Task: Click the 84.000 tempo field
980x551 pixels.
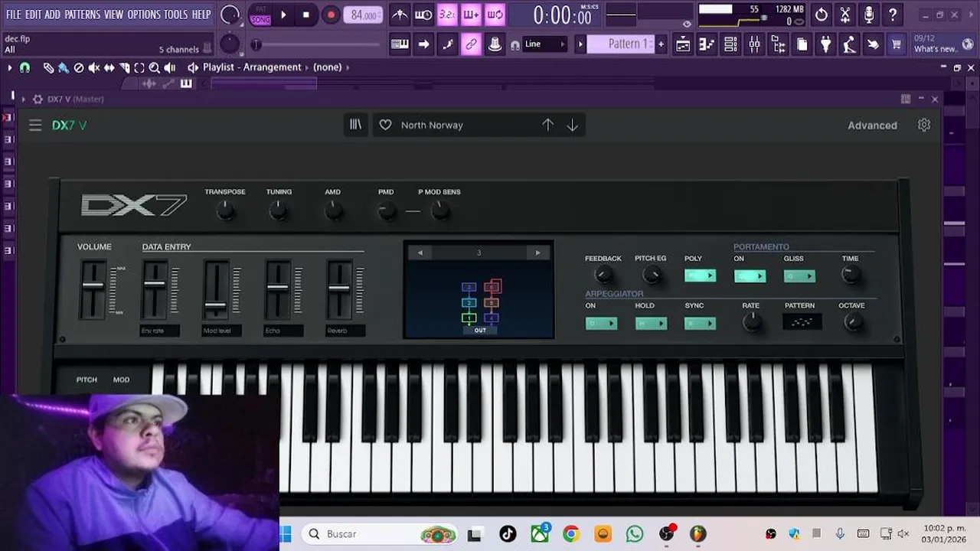Action: click(x=363, y=15)
